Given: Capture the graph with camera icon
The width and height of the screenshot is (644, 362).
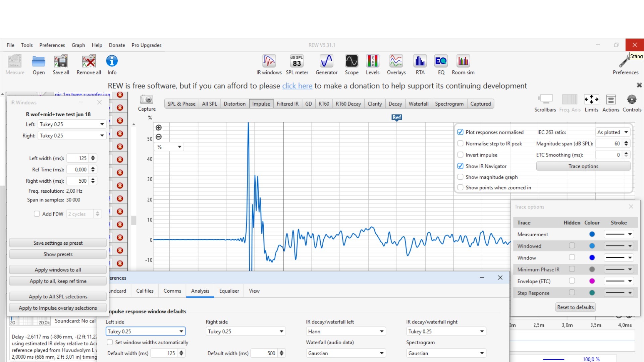Looking at the screenshot, I should click(147, 103).
